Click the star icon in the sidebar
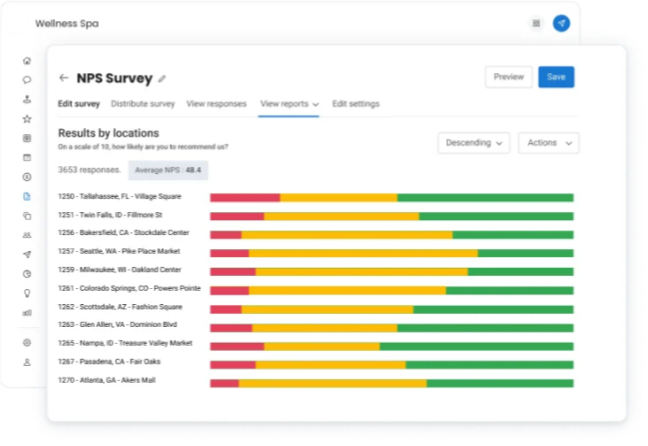 pos(27,119)
